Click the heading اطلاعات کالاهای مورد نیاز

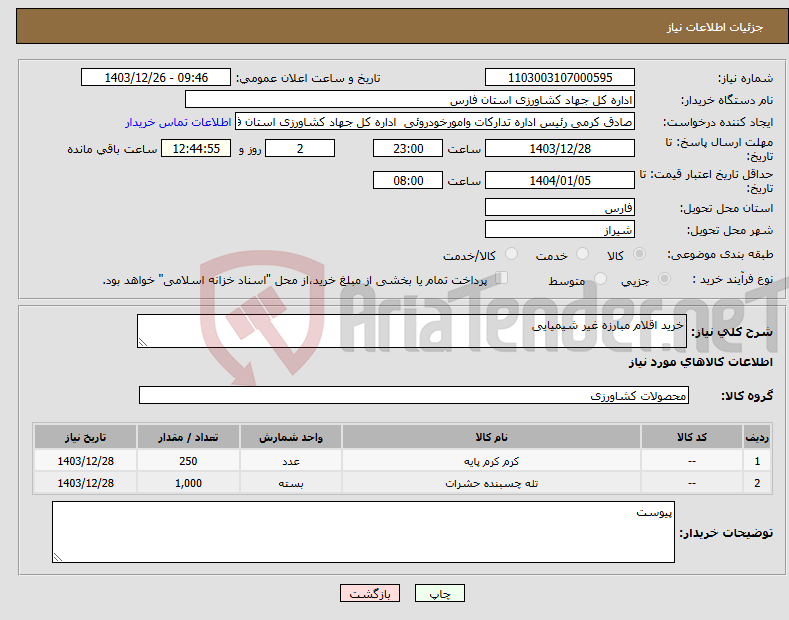pos(700,362)
